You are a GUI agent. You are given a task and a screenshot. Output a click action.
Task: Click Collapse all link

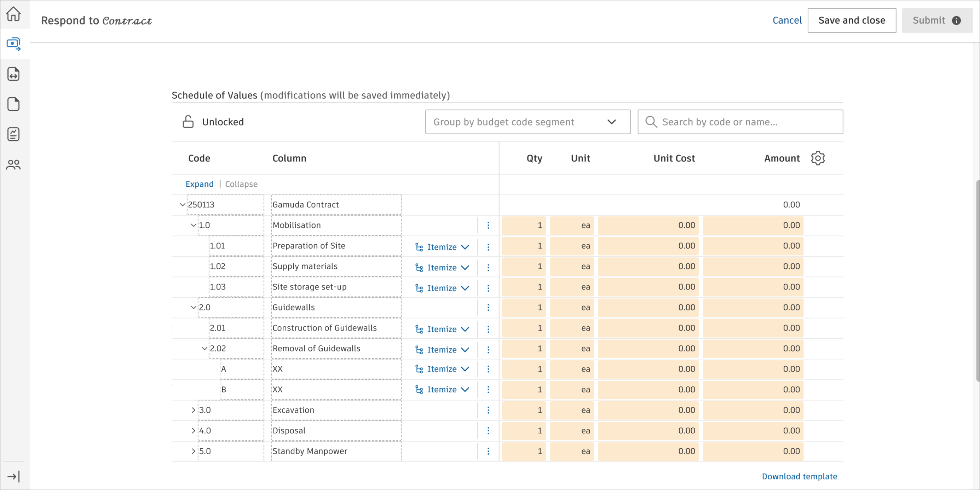tap(241, 184)
